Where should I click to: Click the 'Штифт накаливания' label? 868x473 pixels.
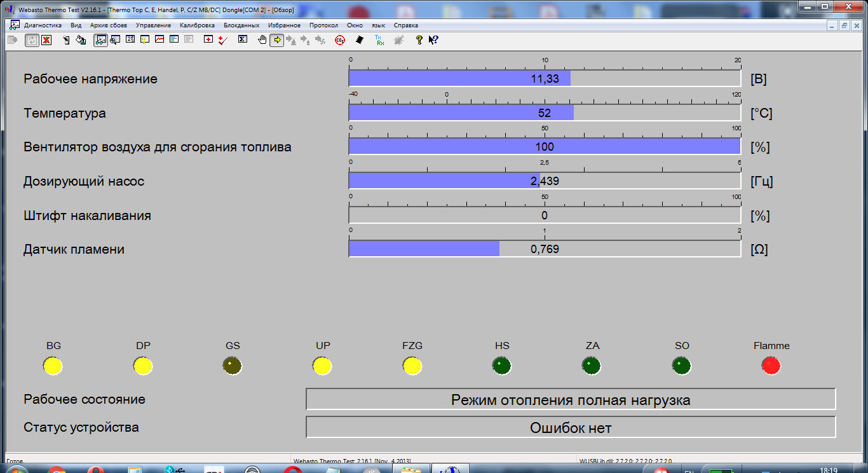point(87,216)
